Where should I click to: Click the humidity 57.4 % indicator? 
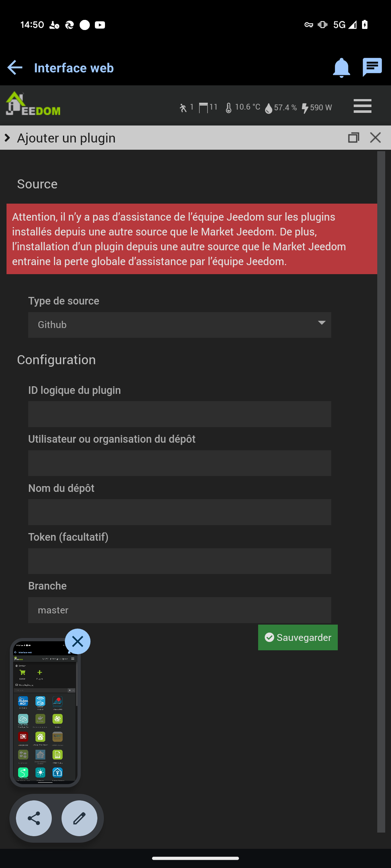coord(281,108)
